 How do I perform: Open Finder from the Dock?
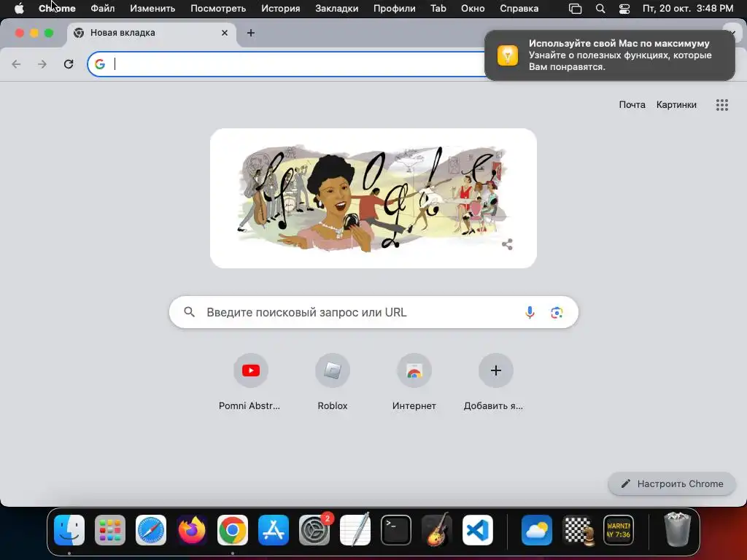point(69,530)
